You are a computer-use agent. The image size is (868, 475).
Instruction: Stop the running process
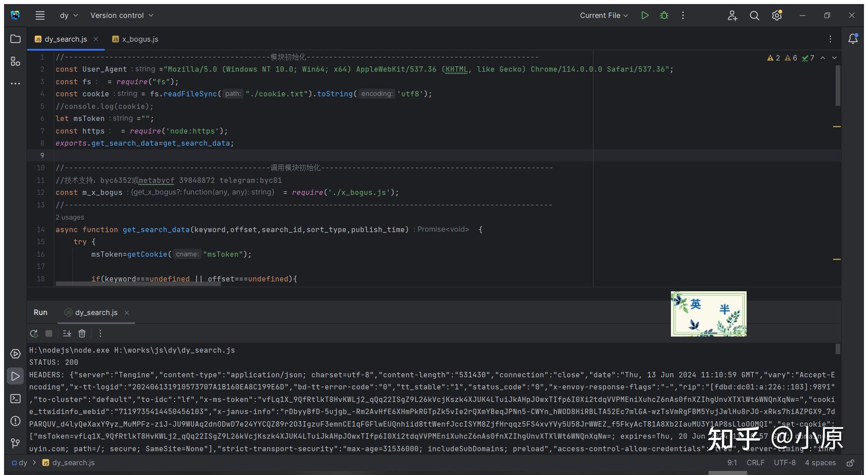coord(49,333)
